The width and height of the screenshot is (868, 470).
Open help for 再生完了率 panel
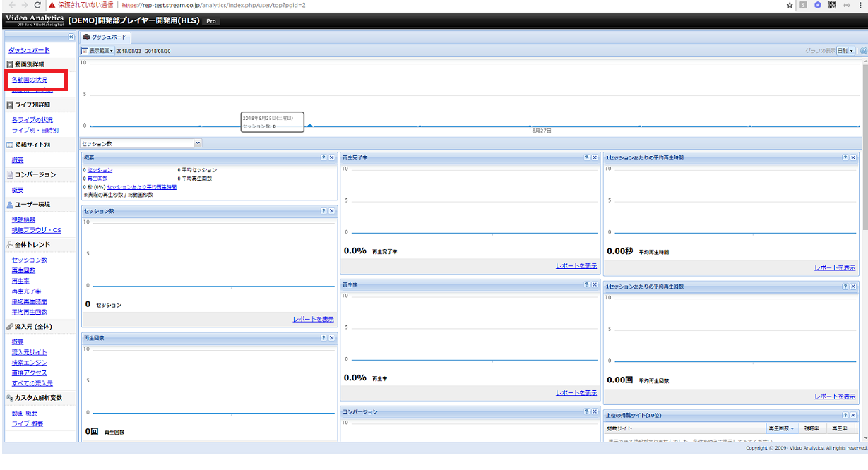coord(586,158)
